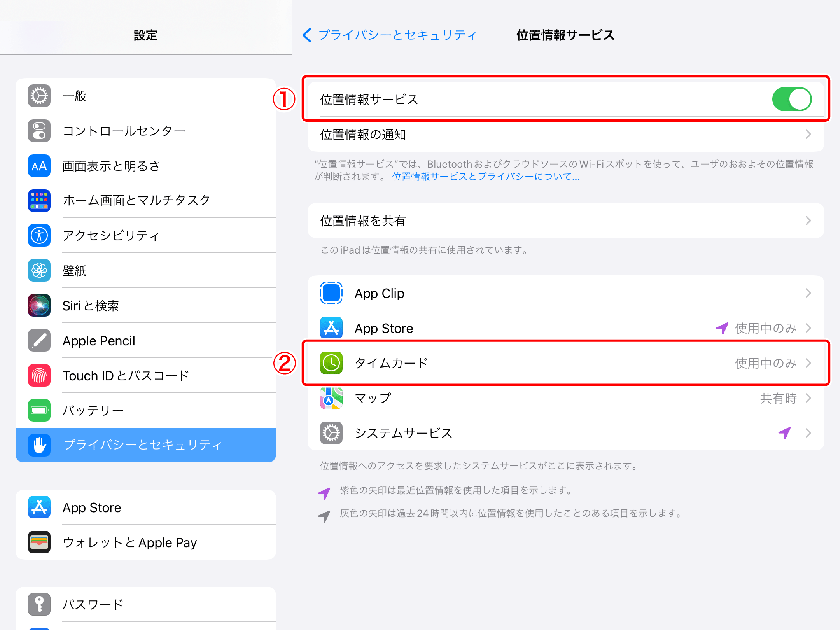Open 位置情報を共有 options
Screen dimensions: 840x630
[x=564, y=221]
